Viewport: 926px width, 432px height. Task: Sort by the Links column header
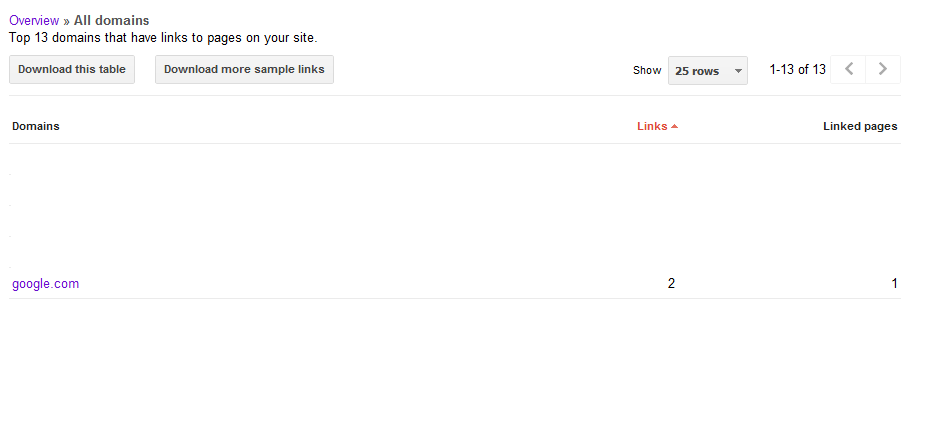(x=652, y=126)
